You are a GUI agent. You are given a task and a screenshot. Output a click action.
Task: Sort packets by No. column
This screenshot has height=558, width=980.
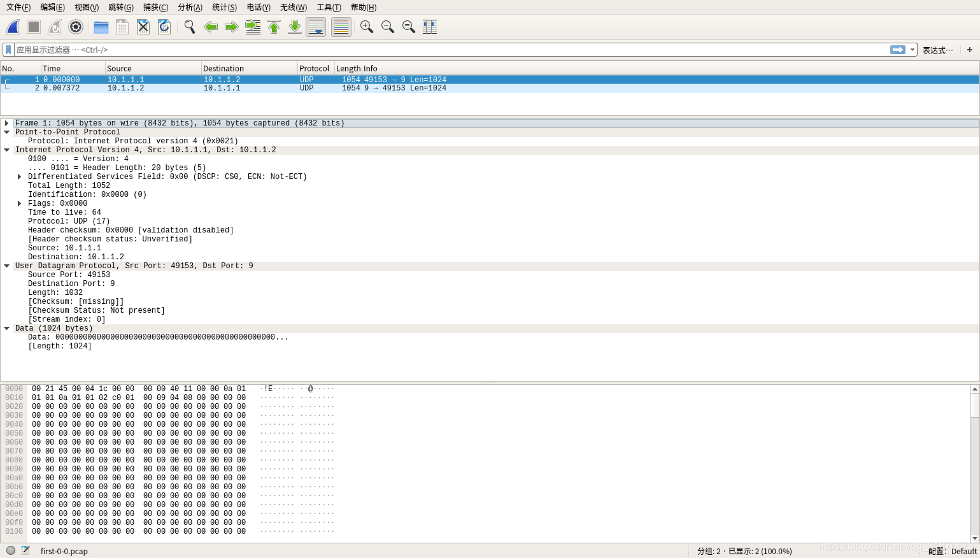[20, 68]
